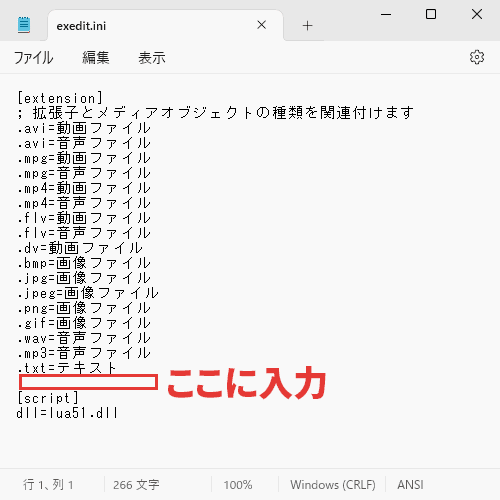Image resolution: width=500 pixels, height=500 pixels.
Task: Click the comment line about 拡張子
Action: 215,113
